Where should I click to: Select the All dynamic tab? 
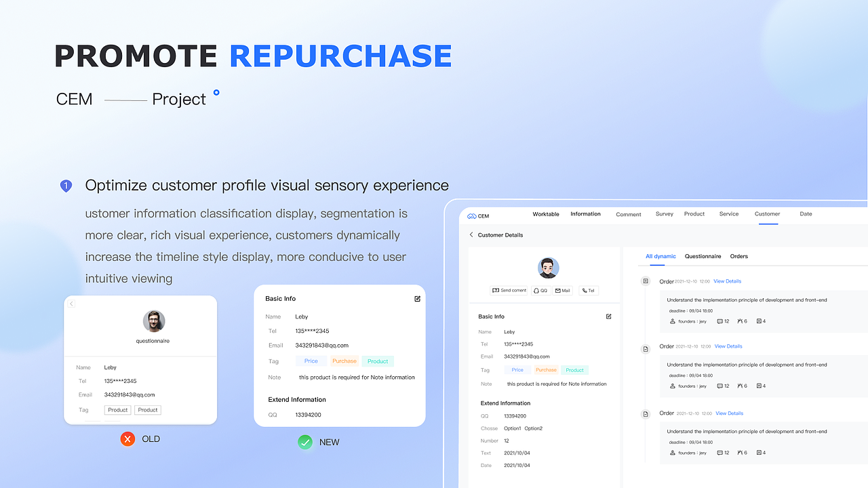coord(660,256)
